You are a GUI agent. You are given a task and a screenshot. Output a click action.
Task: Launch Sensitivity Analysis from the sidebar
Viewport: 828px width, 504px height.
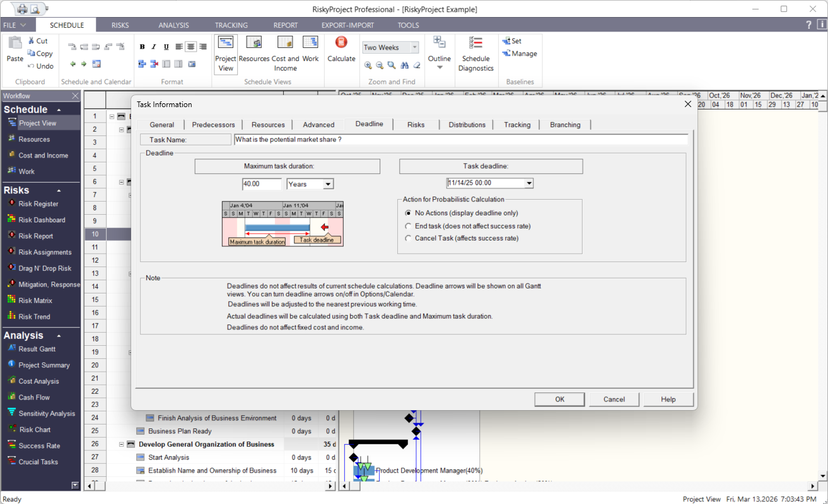coord(44,413)
